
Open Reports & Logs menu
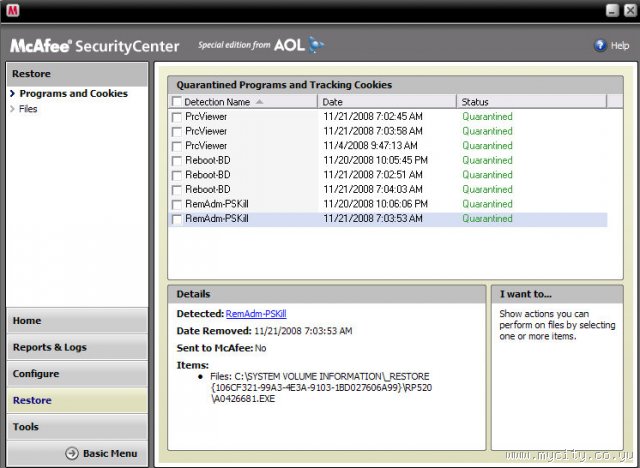coord(77,347)
